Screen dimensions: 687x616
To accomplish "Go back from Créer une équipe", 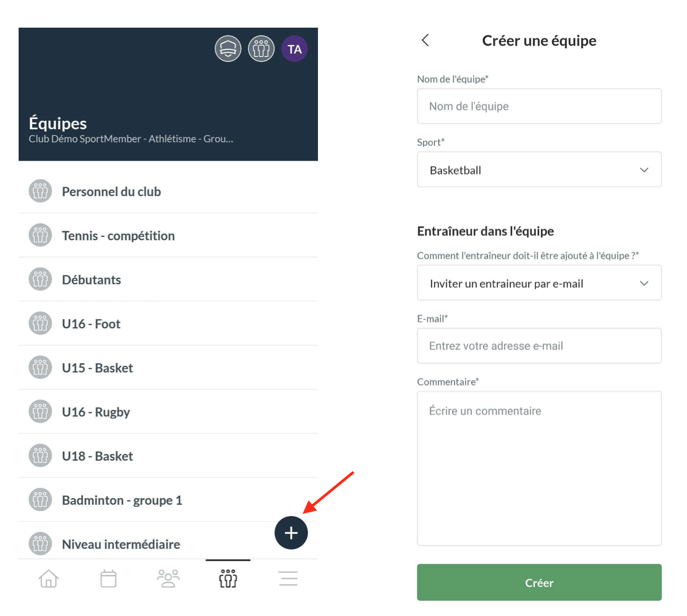I will click(425, 40).
